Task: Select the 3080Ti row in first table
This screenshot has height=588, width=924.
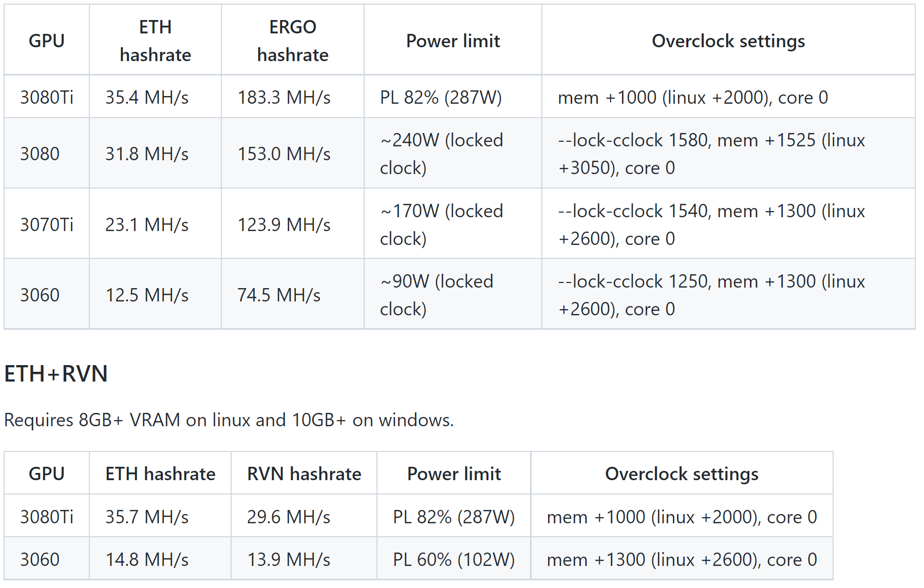Action: click(460, 97)
